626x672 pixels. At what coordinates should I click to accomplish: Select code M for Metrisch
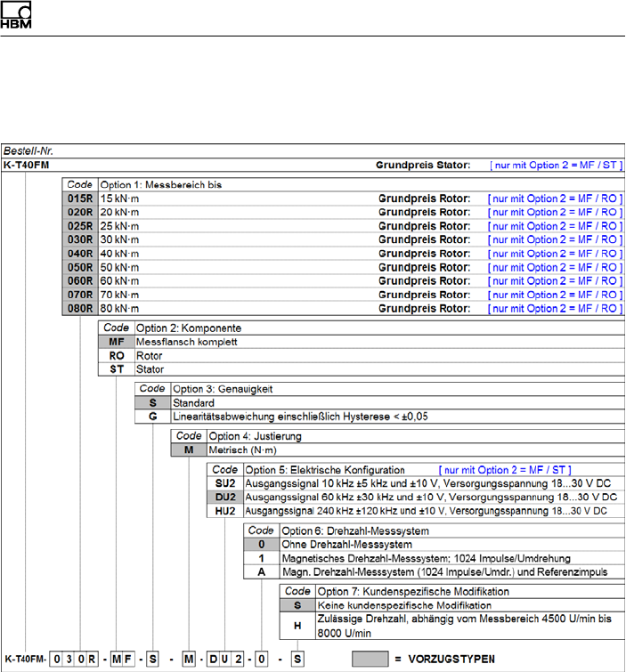[189, 449]
